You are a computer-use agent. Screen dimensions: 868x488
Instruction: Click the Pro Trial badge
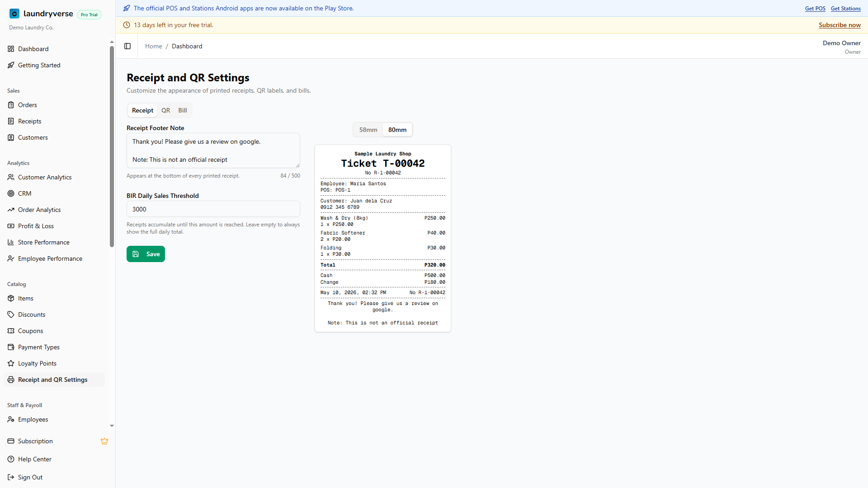tap(89, 14)
